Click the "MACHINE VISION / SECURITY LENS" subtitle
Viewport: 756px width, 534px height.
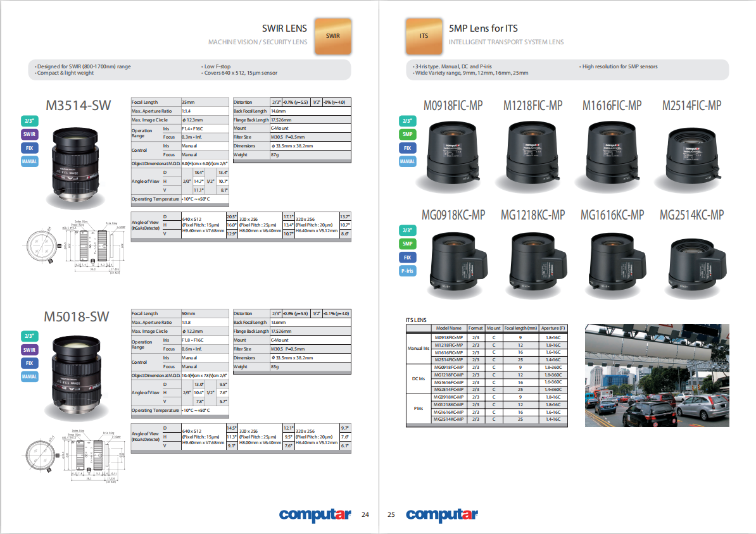click(x=258, y=42)
